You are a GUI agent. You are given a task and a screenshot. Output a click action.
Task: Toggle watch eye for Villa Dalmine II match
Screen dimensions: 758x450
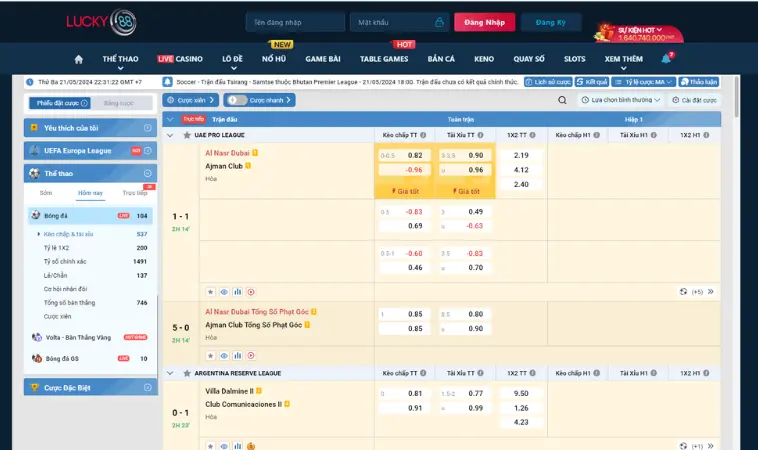(224, 446)
